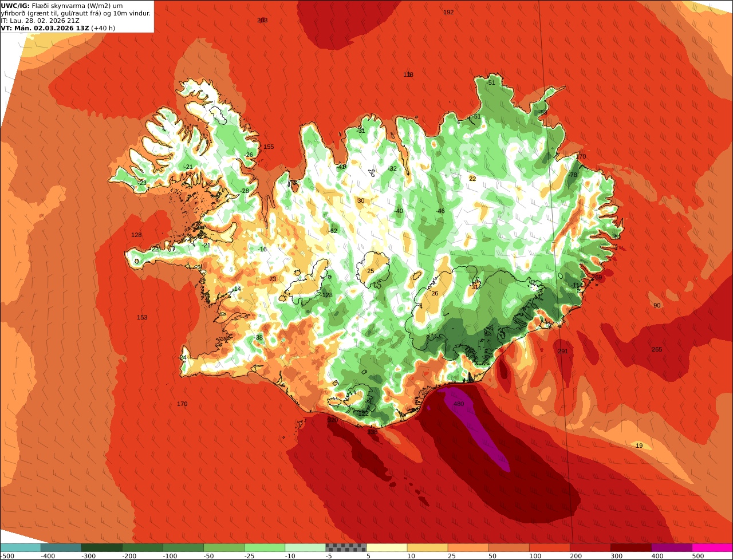Viewport: 733px width, 560px height.
Task: Click the '-62' value on the map
Action: (332, 231)
